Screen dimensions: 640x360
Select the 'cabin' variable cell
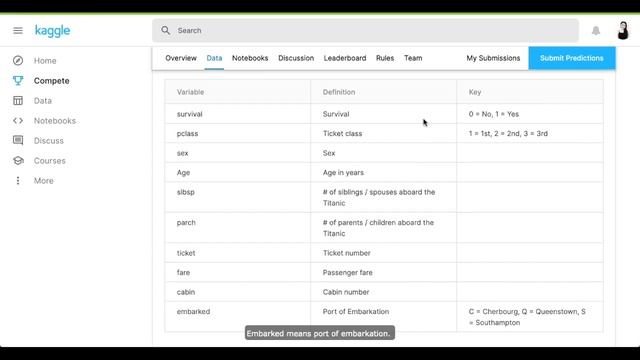click(x=238, y=292)
